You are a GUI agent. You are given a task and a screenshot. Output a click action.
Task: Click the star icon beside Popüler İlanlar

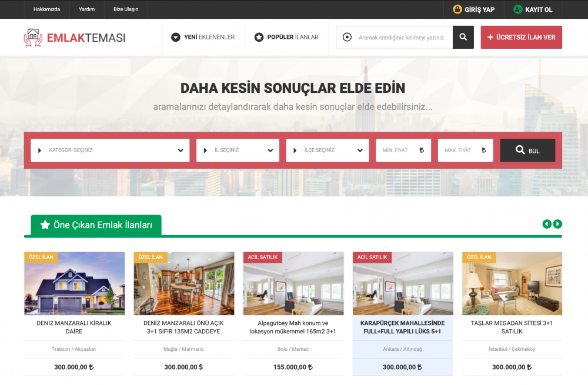pyautogui.click(x=259, y=37)
